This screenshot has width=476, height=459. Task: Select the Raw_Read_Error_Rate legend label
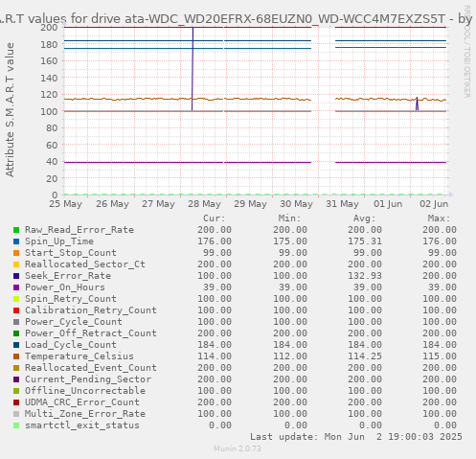click(x=79, y=230)
